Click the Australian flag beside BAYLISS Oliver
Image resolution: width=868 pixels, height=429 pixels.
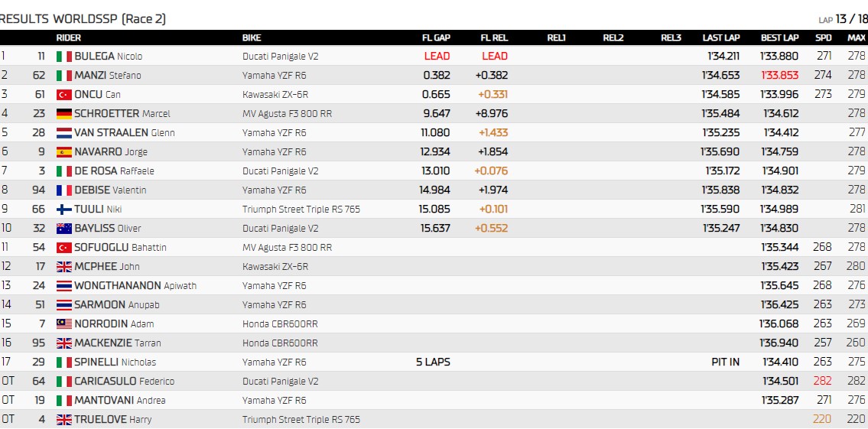coord(63,228)
